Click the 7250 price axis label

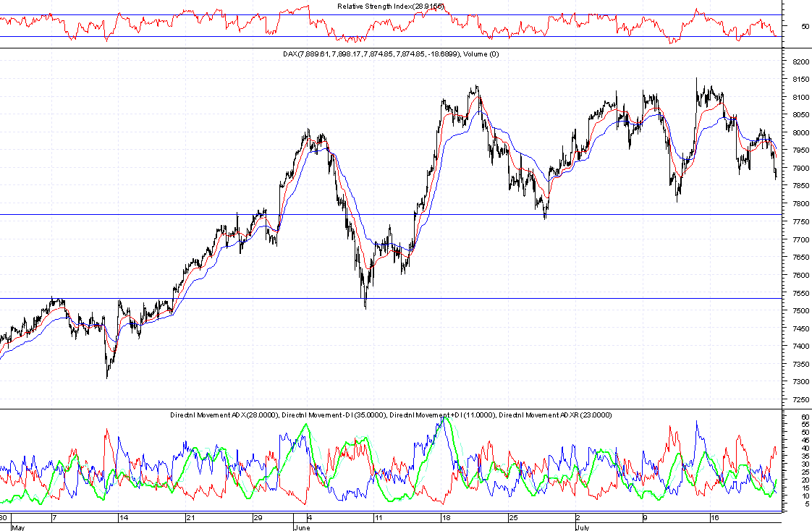[x=800, y=399]
